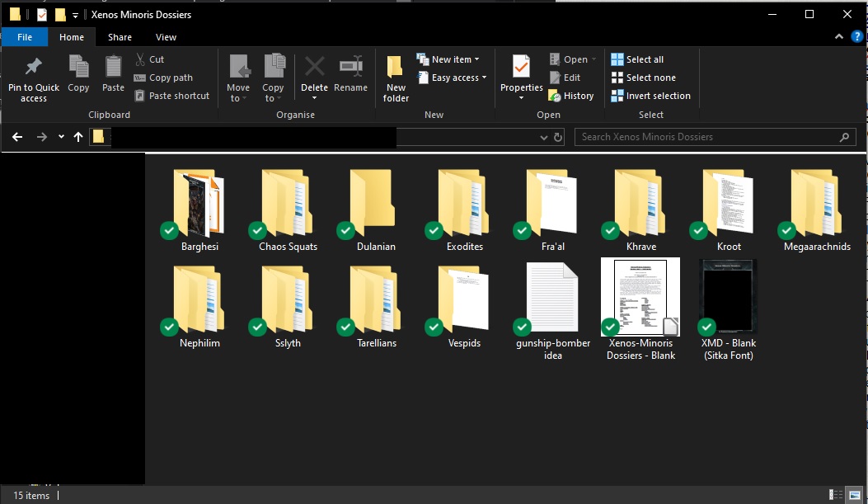Viewport: 868px width, 504px height.
Task: Select the Nephilim folder
Action: point(199,307)
